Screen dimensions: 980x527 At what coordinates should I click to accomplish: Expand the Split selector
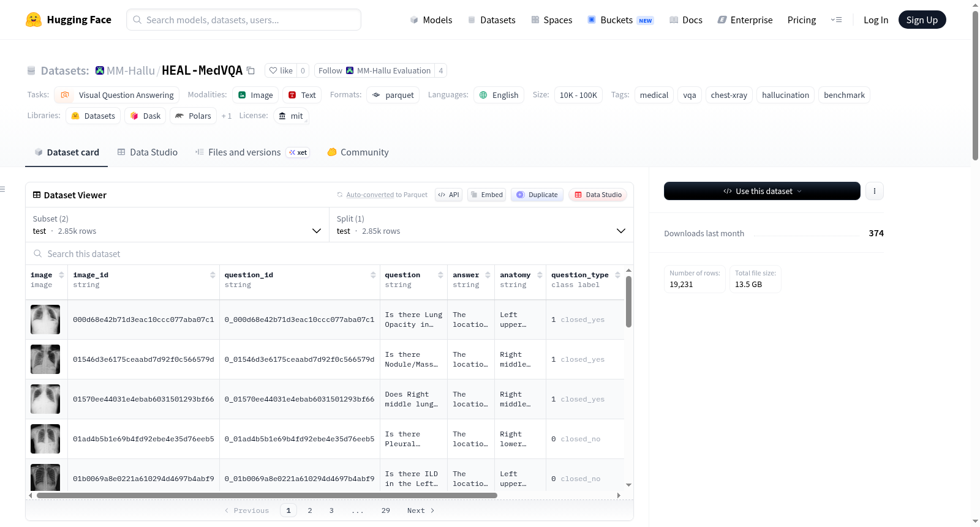[481, 225]
